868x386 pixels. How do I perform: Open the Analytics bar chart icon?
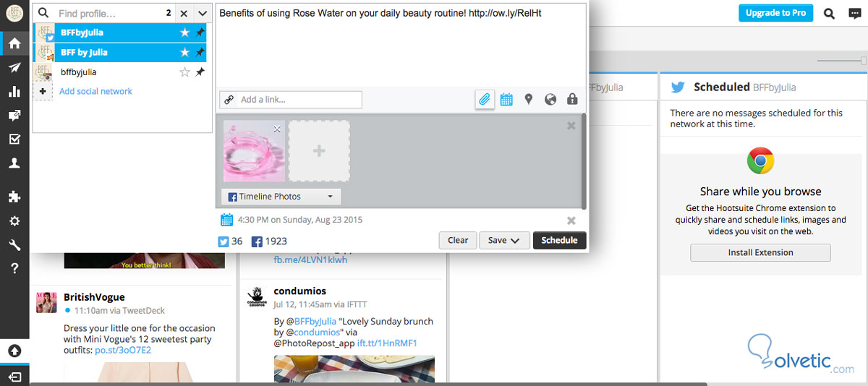click(x=14, y=91)
